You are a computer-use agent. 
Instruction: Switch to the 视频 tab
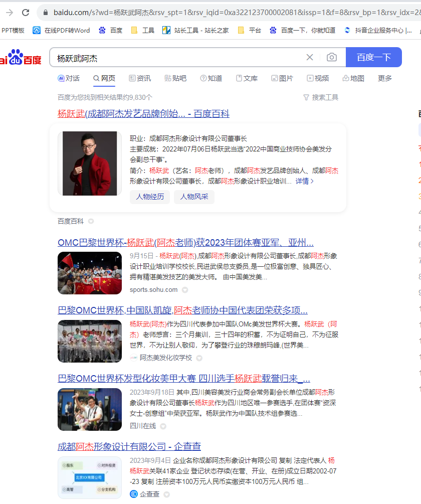pyautogui.click(x=318, y=78)
